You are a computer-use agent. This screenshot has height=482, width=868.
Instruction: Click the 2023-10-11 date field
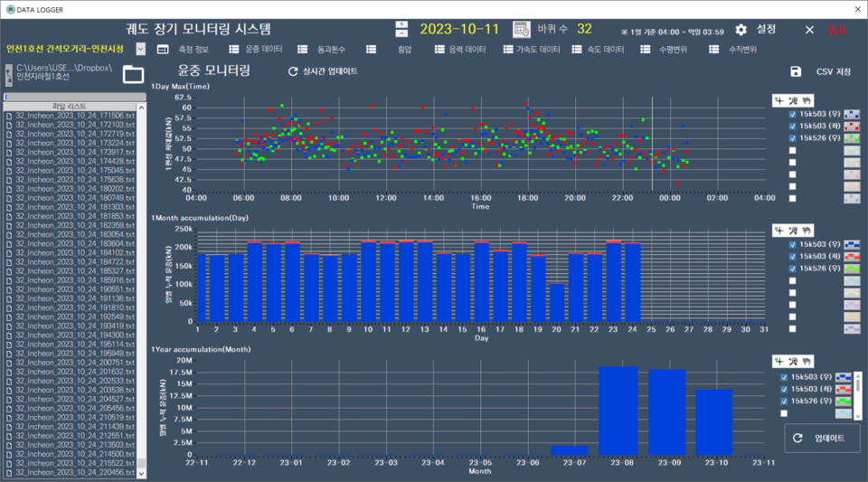pos(459,29)
